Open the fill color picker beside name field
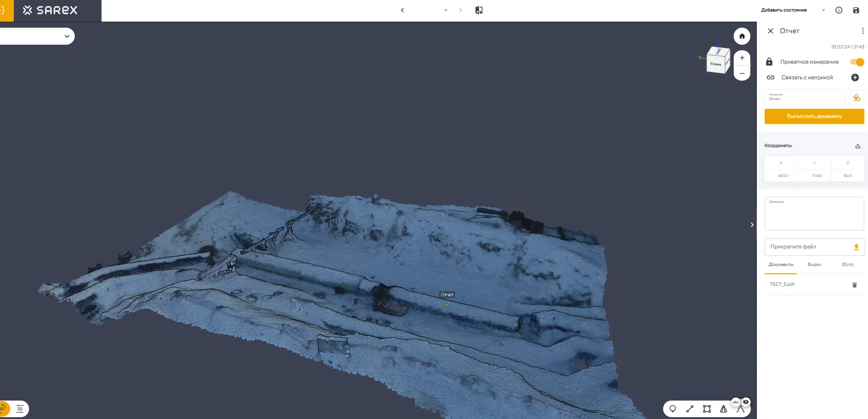This screenshot has height=419, width=868. tap(856, 97)
